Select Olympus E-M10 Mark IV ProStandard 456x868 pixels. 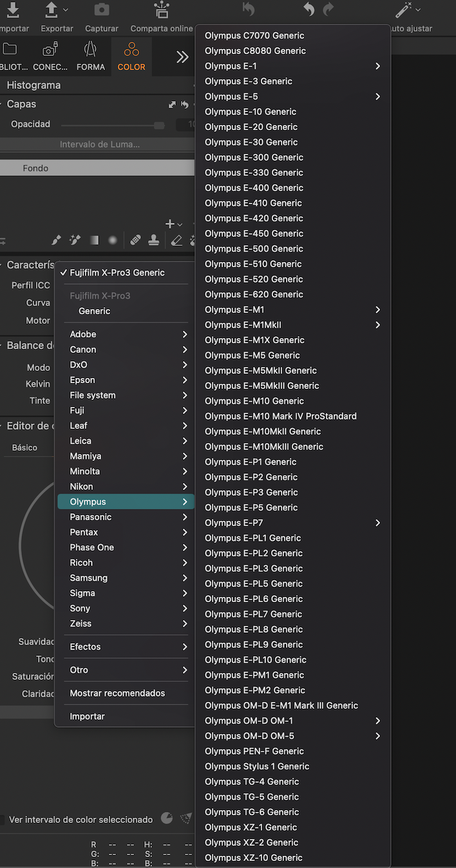293,416
